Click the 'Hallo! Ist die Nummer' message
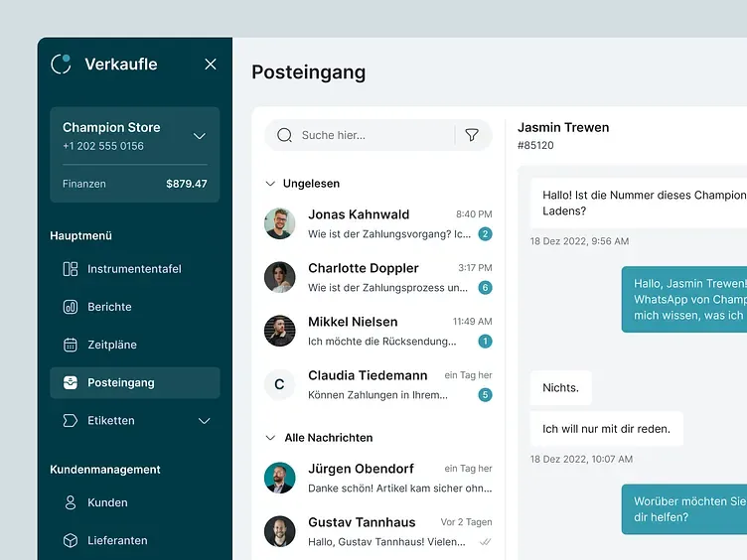Viewport: 747px width, 560px height. [x=639, y=204]
